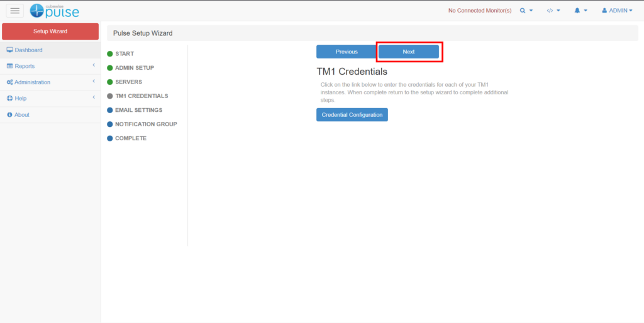The height and width of the screenshot is (323, 644).
Task: Open the ADMIN user menu
Action: pos(618,11)
